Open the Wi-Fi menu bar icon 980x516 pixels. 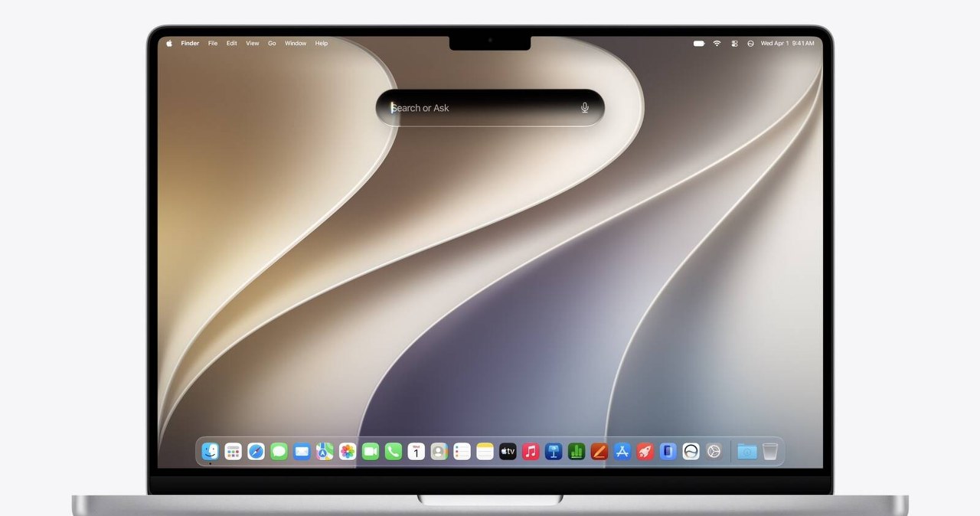pos(717,44)
